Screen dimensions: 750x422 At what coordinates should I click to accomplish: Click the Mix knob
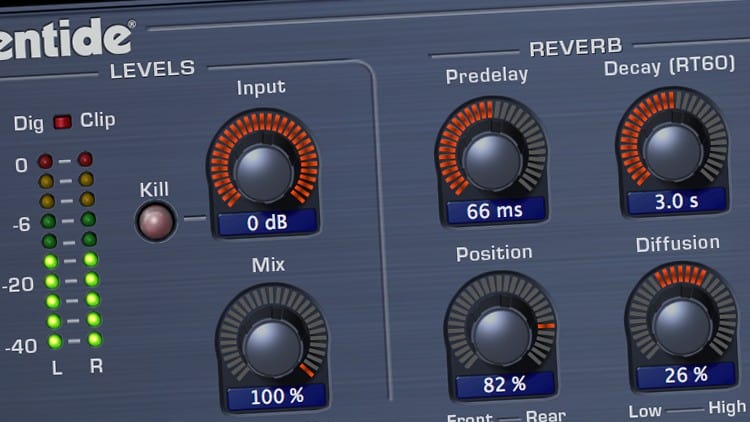[x=273, y=348]
